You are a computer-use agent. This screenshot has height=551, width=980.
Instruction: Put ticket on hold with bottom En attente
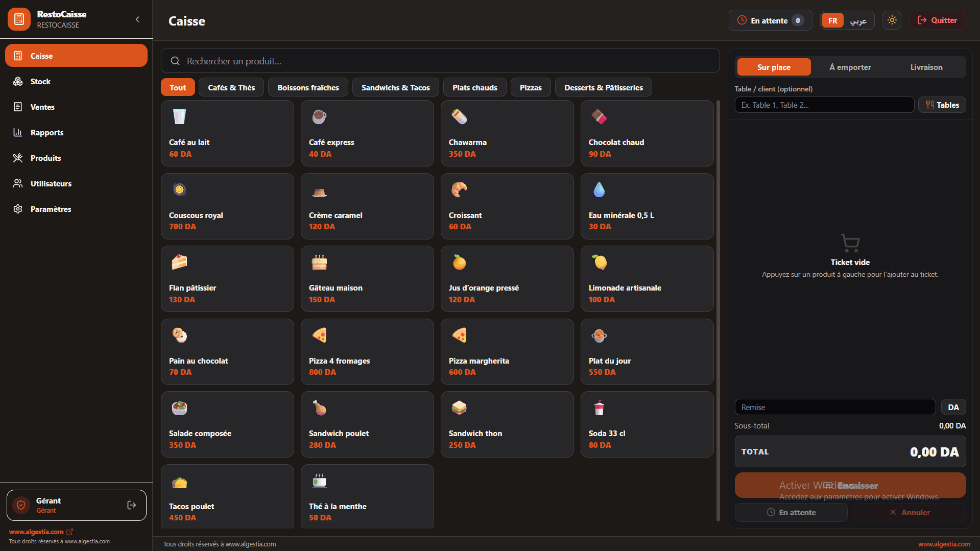click(791, 513)
